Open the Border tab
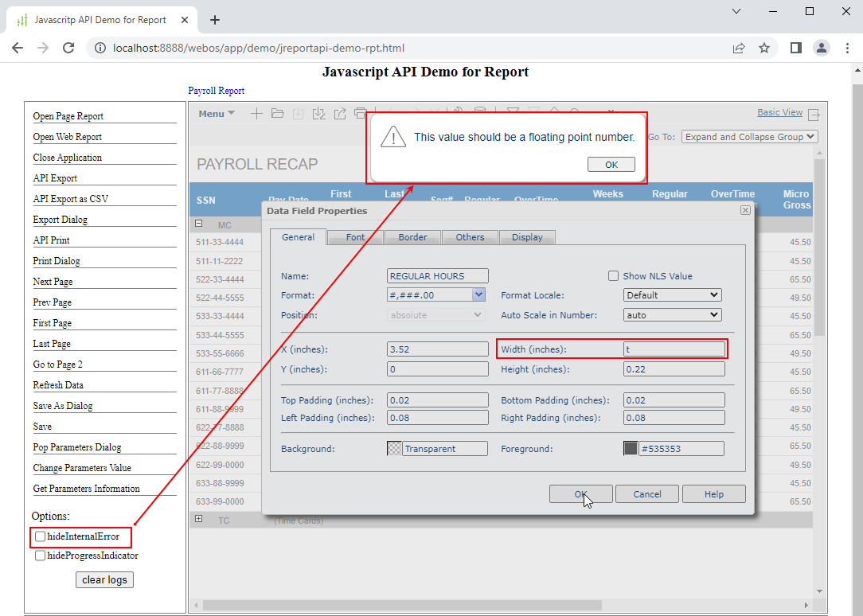Image resolution: width=863 pixels, height=616 pixels. (412, 237)
